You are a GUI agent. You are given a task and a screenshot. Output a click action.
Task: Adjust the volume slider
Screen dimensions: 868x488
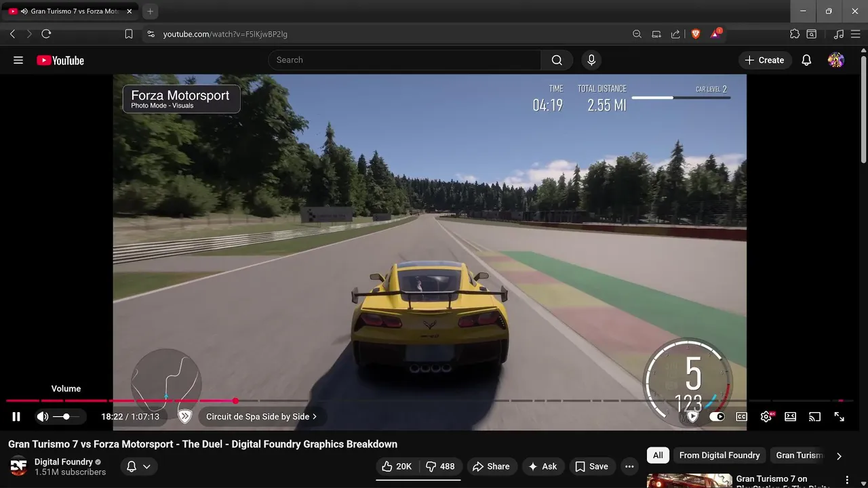coord(66,417)
